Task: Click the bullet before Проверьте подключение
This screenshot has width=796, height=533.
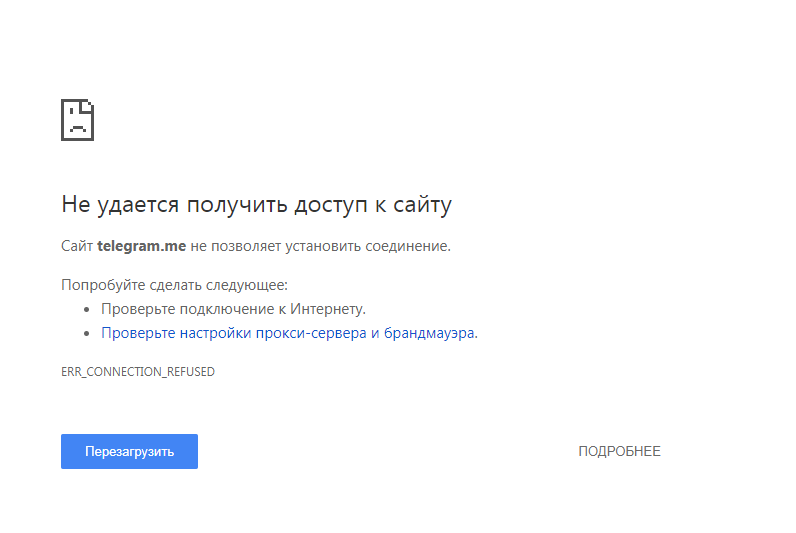Action: tap(88, 310)
